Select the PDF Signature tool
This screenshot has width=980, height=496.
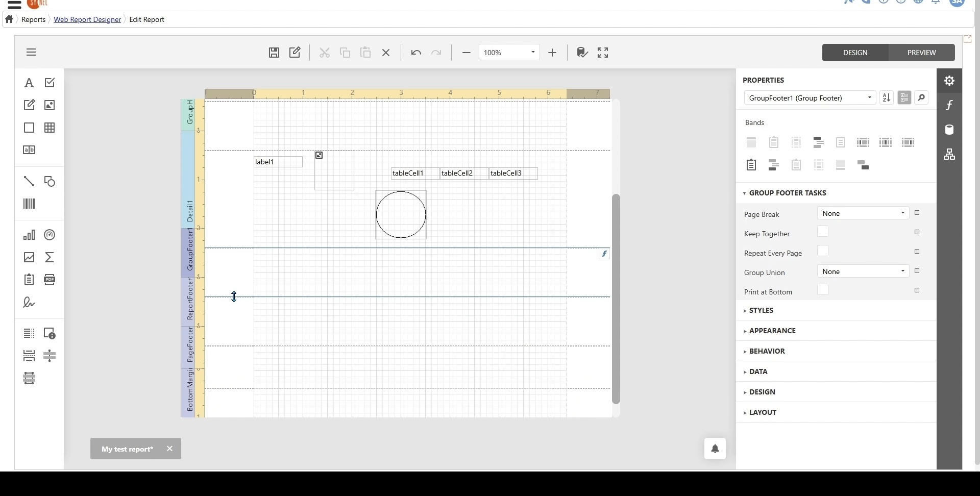click(29, 303)
